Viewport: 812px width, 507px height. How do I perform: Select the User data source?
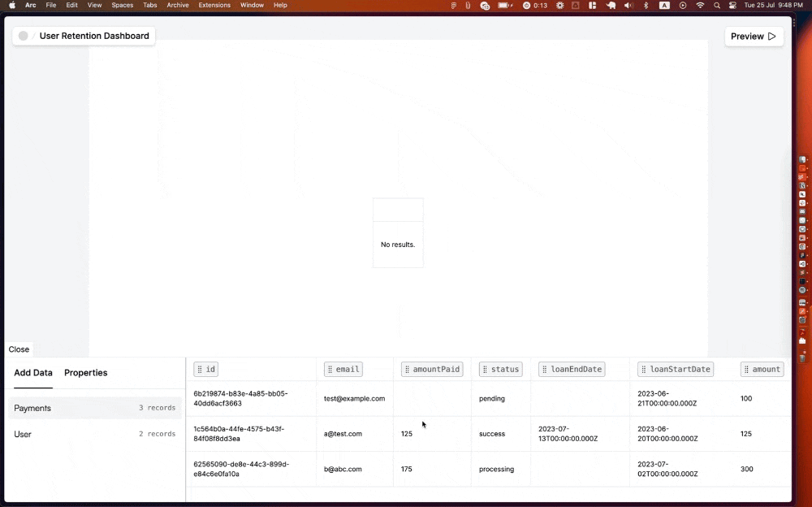[23, 434]
